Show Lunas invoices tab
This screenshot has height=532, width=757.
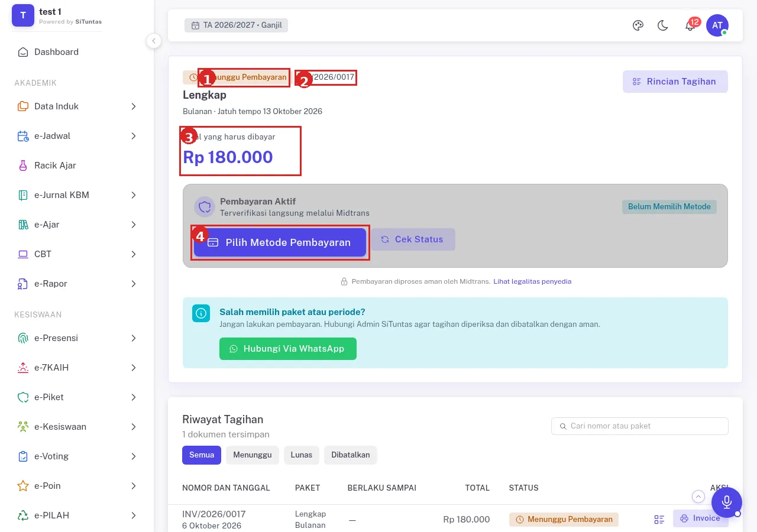[x=302, y=455]
